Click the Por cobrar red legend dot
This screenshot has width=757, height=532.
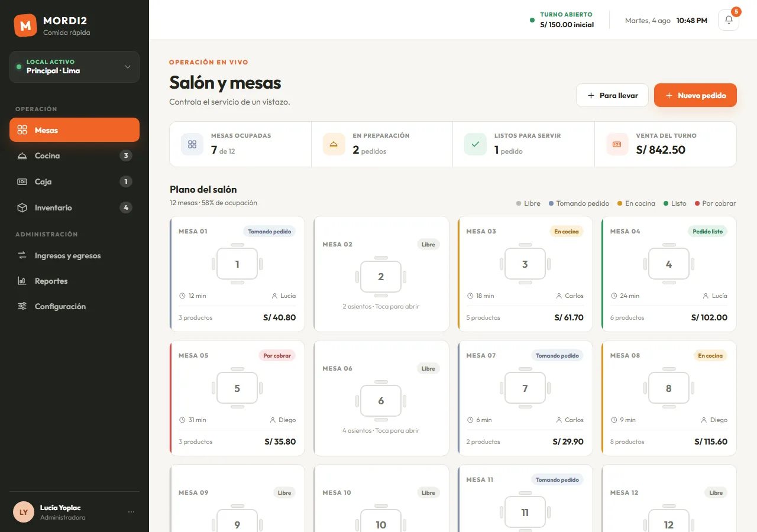[x=697, y=203]
